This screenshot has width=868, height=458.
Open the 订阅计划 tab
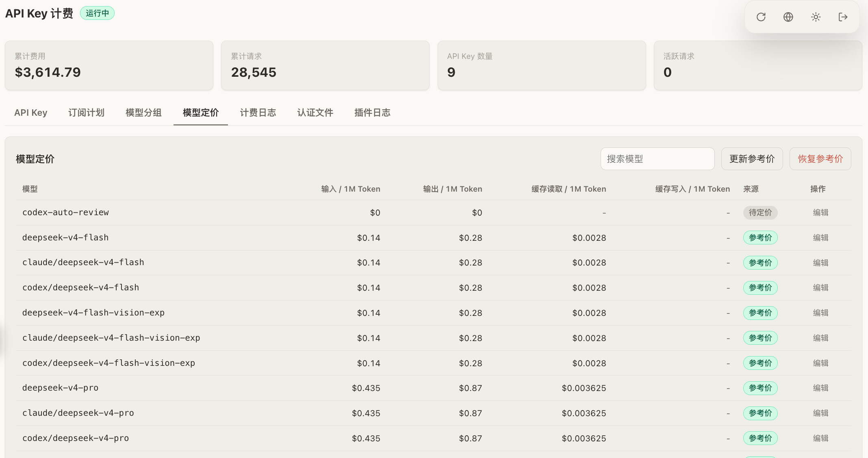(x=86, y=112)
